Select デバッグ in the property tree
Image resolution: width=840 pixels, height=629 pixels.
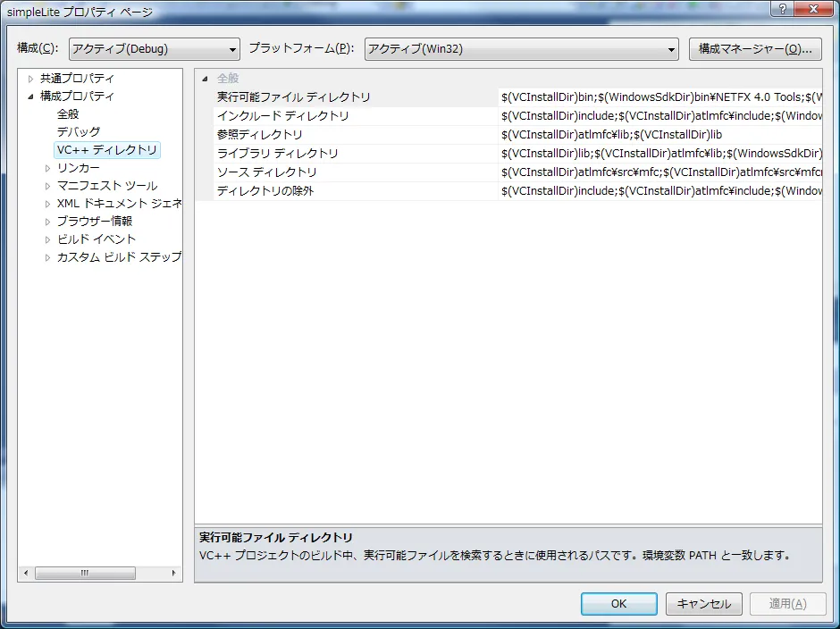(x=79, y=132)
